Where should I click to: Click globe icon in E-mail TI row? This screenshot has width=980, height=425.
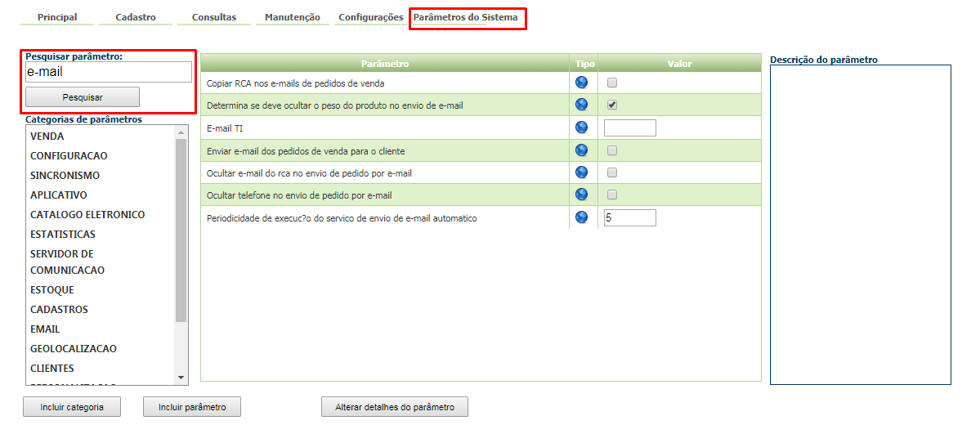point(581,127)
